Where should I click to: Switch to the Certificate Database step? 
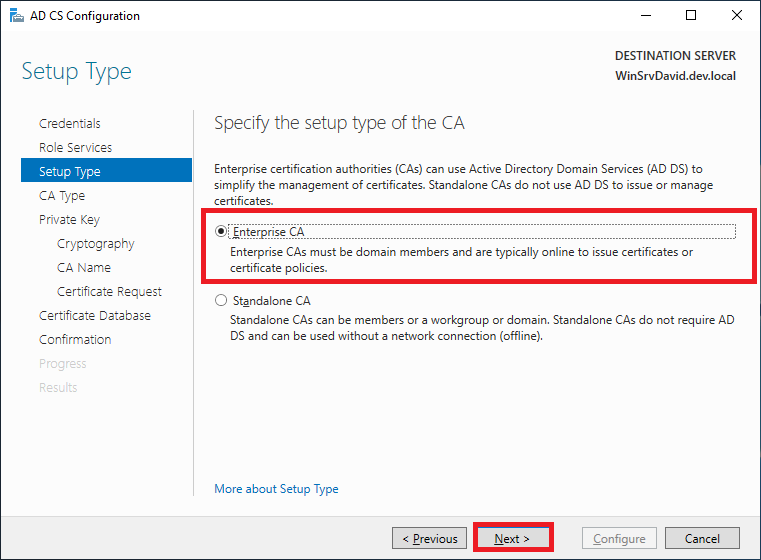[x=95, y=315]
